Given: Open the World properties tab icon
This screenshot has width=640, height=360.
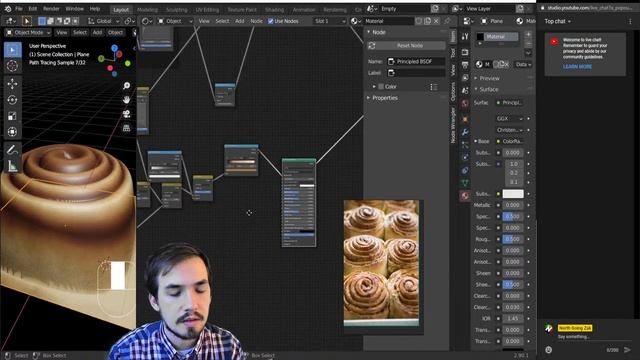Looking at the screenshot, I should (465, 104).
